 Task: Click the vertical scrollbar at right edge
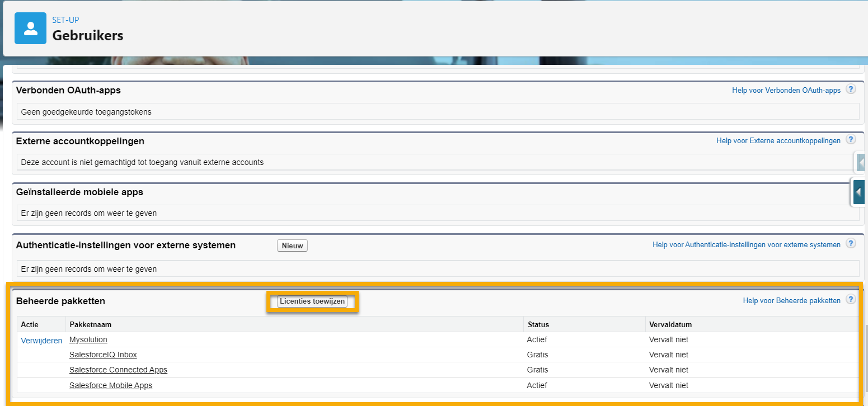(866, 358)
